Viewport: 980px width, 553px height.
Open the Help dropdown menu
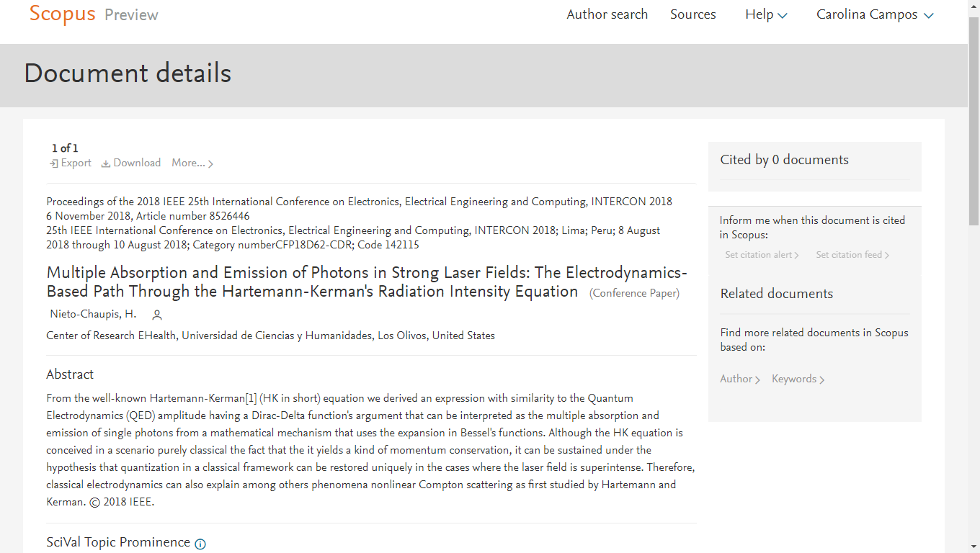click(x=766, y=14)
